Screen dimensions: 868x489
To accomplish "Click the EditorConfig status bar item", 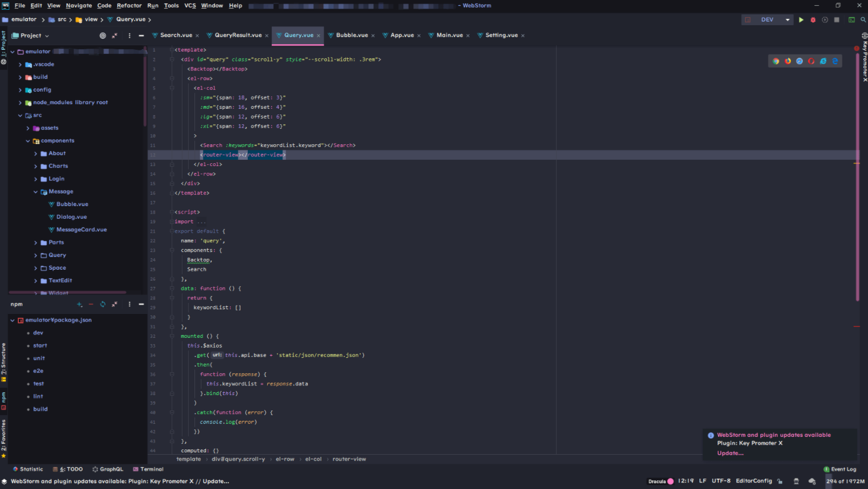I will click(x=754, y=482).
